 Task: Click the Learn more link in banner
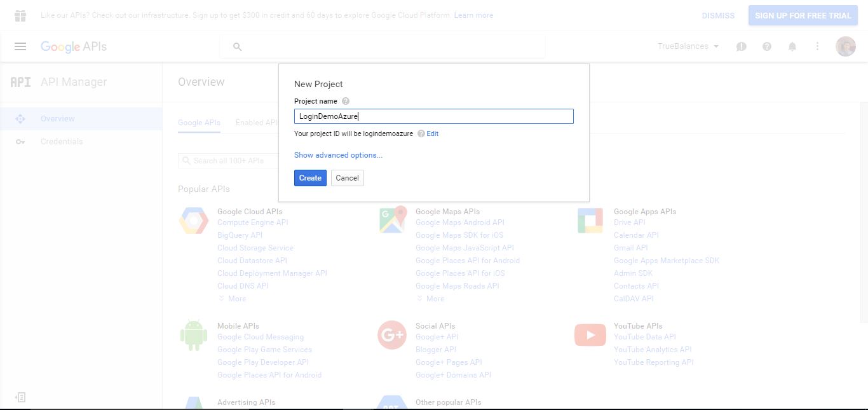pos(473,15)
